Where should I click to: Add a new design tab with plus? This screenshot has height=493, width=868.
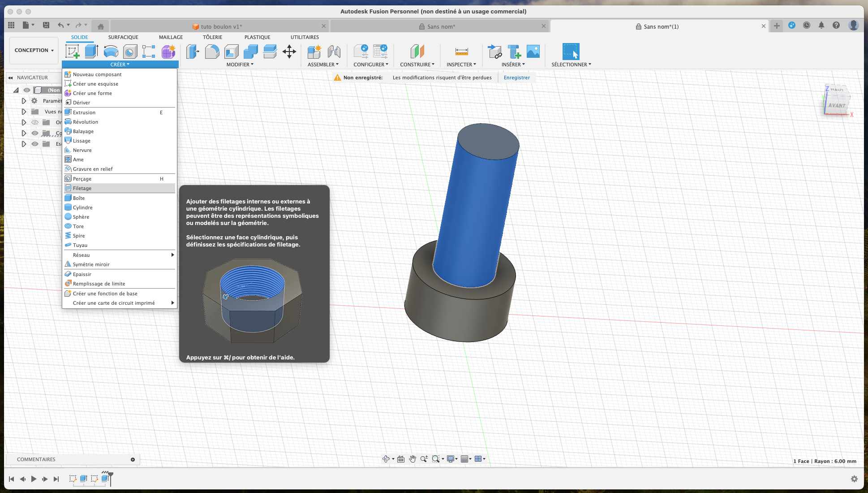click(777, 26)
